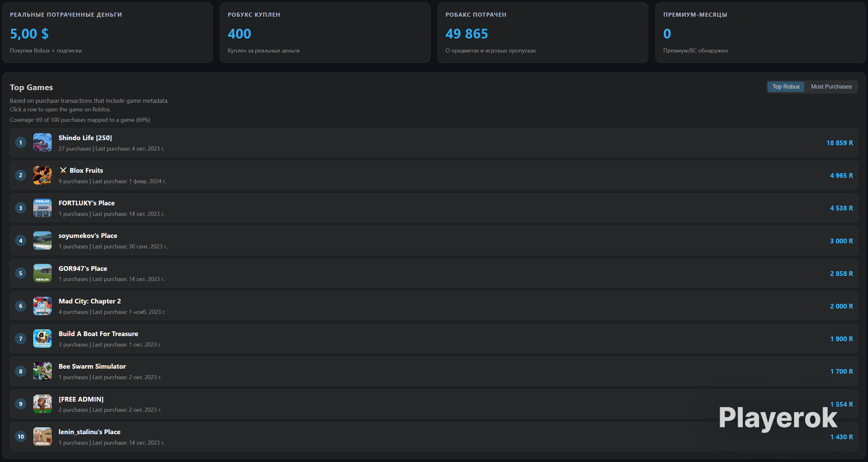Open the soyumekov's Place title
Viewport: 868px width, 462px height.
pos(88,236)
